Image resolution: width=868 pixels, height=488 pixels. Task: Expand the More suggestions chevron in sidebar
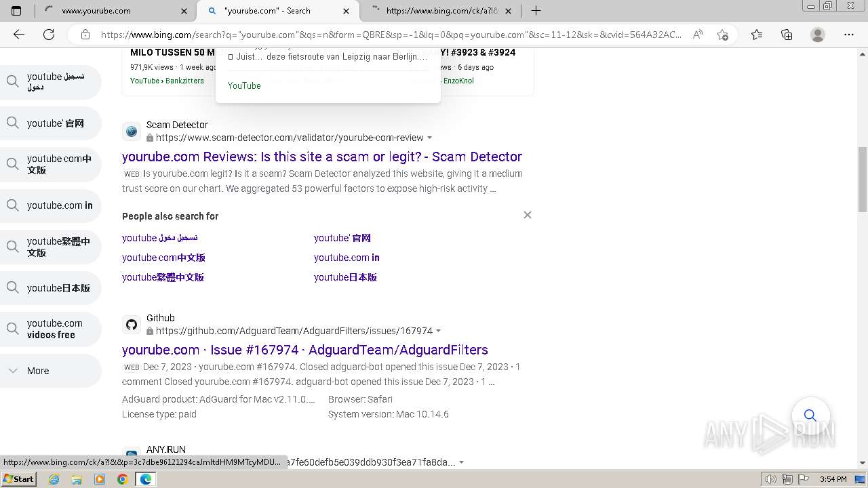(x=13, y=371)
